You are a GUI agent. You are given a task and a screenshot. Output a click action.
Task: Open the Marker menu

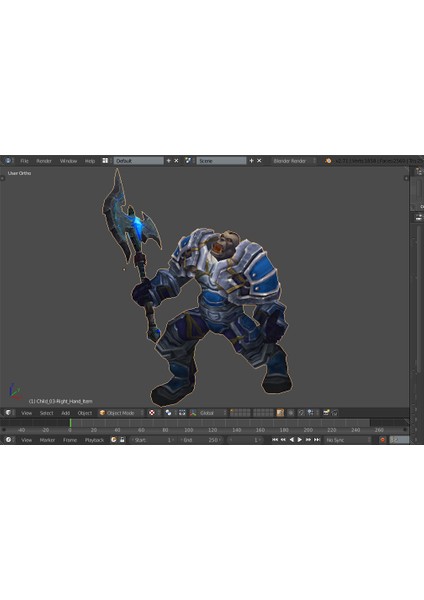point(47,440)
